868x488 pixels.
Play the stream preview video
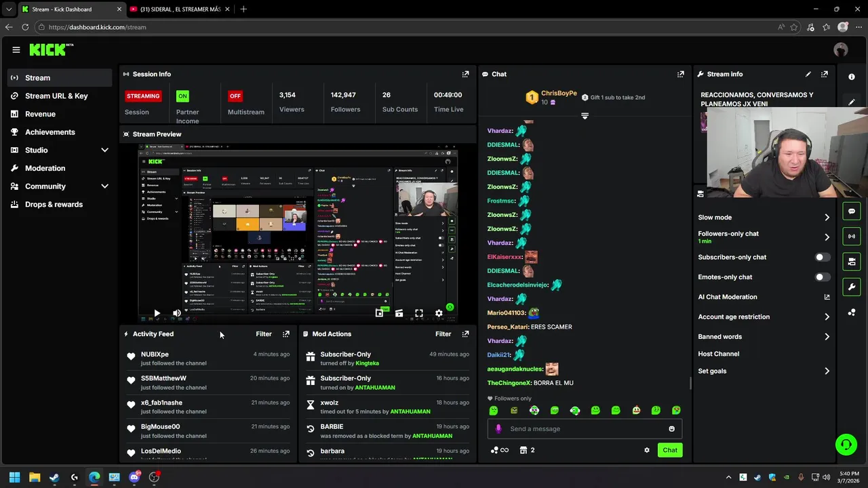tap(157, 313)
